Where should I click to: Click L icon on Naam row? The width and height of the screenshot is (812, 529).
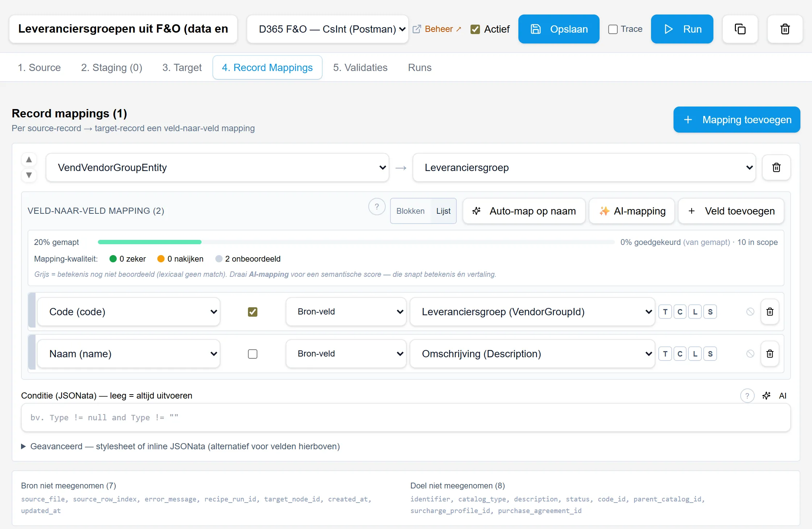[695, 354]
